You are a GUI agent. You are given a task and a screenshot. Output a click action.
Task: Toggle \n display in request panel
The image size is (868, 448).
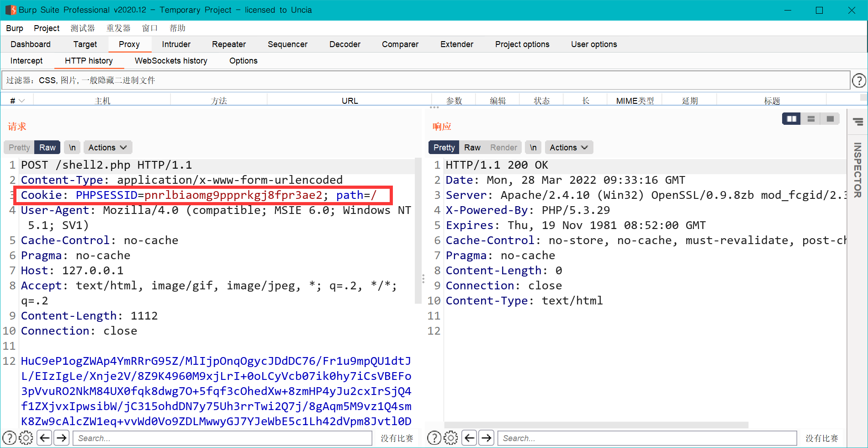point(72,147)
